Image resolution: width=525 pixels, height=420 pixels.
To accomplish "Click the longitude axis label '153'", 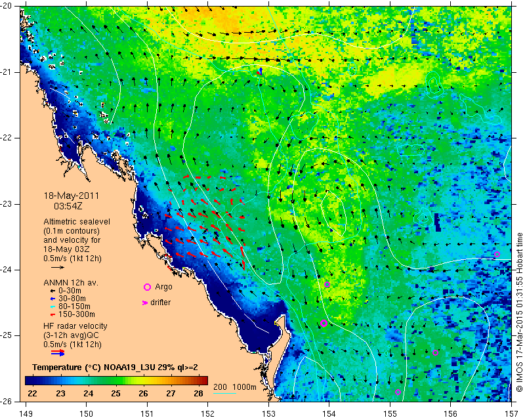I will point(268,413).
